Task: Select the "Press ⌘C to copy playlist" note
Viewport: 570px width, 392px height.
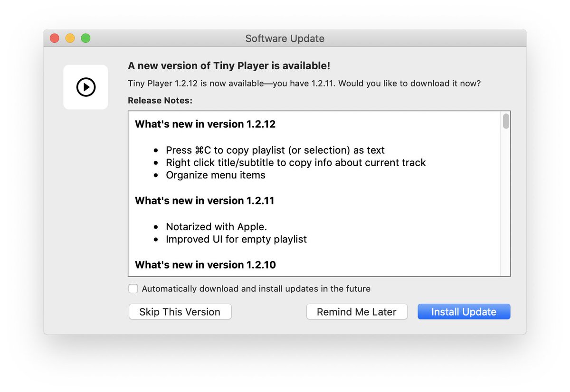Action: click(x=275, y=150)
